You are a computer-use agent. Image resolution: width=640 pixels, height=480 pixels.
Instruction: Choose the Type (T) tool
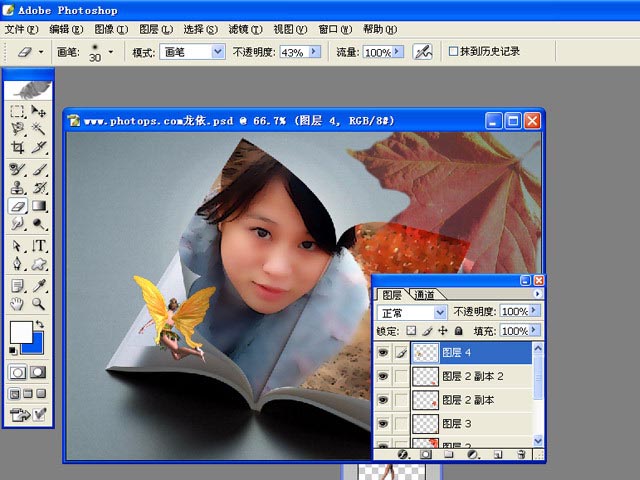40,245
